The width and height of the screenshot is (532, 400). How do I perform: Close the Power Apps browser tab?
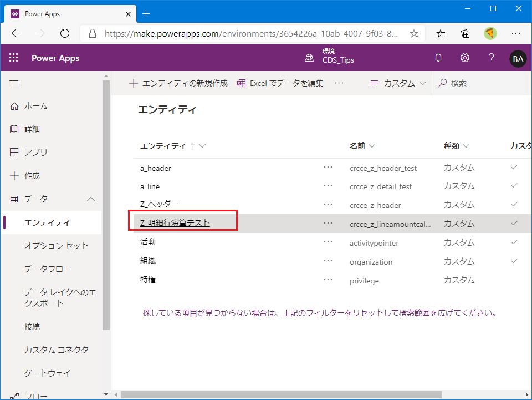coord(128,14)
